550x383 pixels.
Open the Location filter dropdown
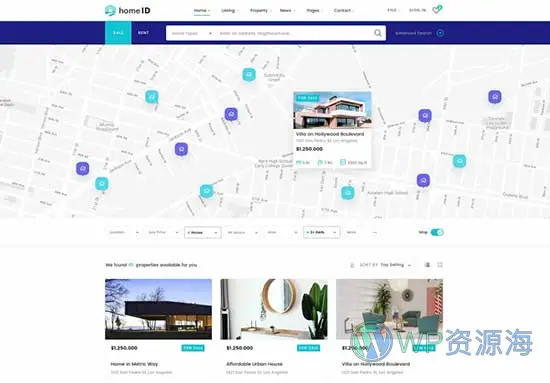click(x=124, y=233)
